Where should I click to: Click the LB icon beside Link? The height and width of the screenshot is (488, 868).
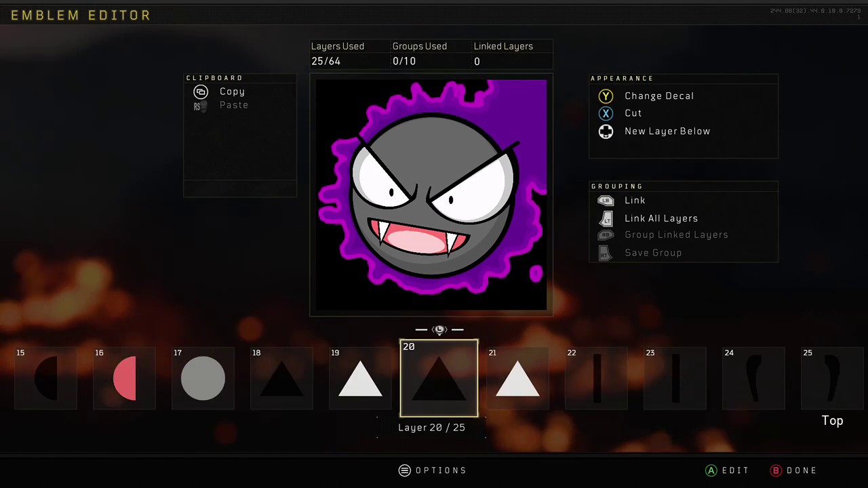[x=606, y=201]
